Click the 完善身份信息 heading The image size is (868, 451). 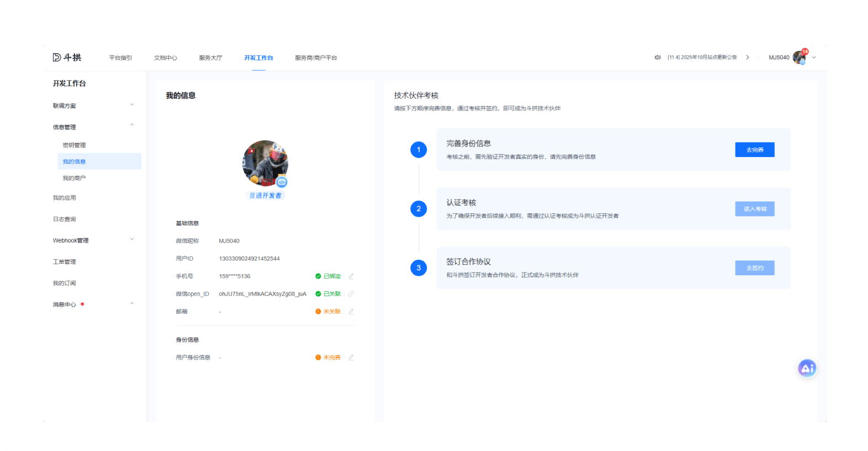469,144
